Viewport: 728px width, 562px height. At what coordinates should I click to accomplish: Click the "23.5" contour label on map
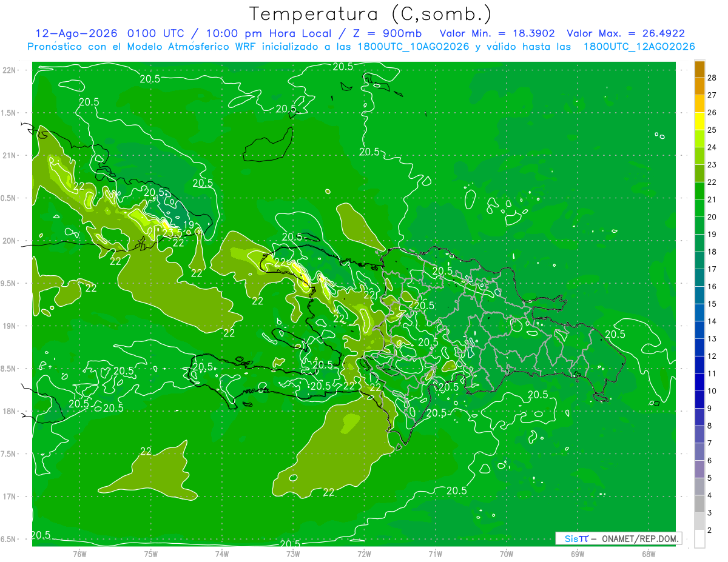pos(172,233)
